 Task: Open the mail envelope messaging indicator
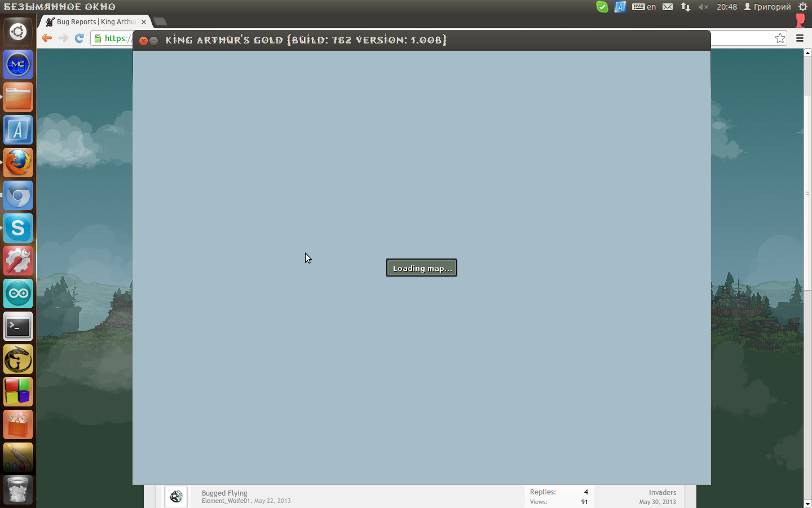[x=668, y=7]
